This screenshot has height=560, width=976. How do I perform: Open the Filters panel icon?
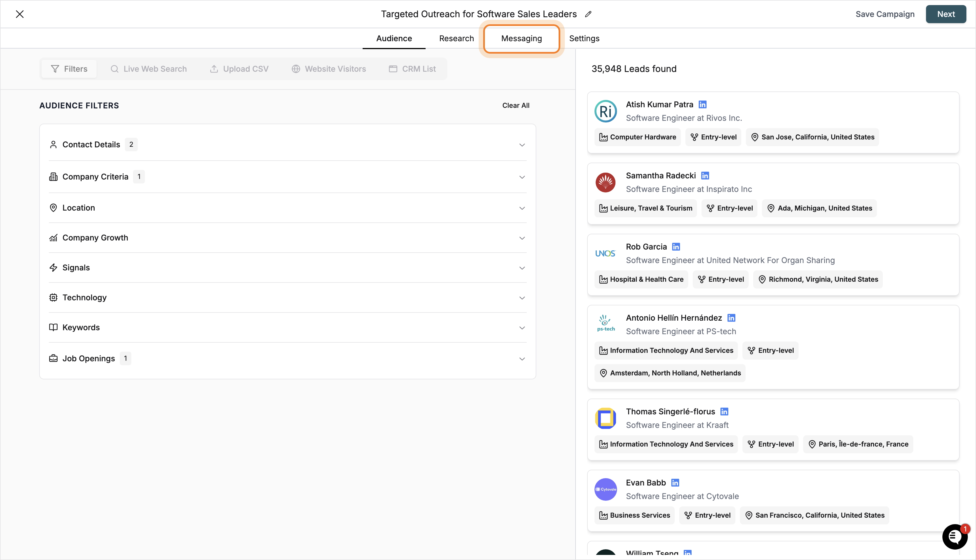[x=55, y=69]
